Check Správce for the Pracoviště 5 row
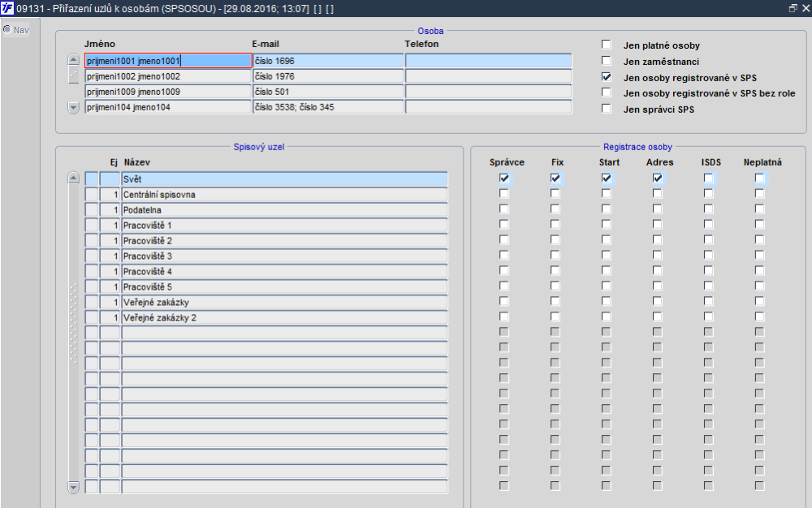 coord(504,286)
